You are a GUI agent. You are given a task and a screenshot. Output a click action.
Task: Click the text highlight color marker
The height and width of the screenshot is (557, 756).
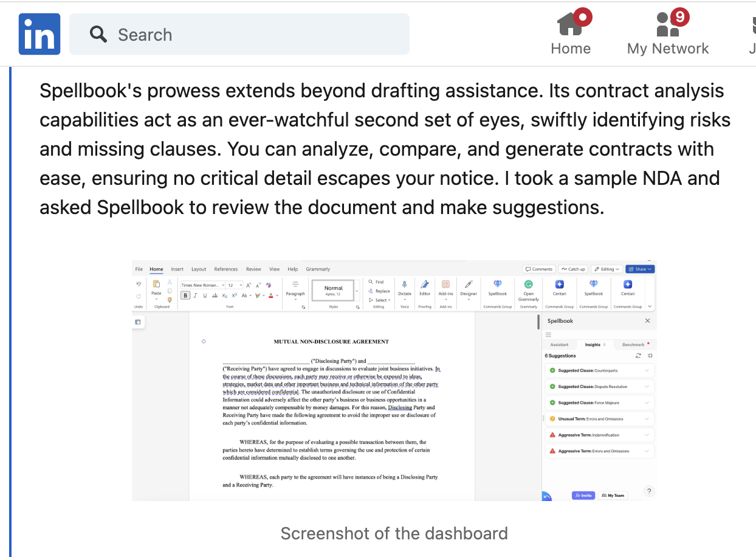pos(258,296)
